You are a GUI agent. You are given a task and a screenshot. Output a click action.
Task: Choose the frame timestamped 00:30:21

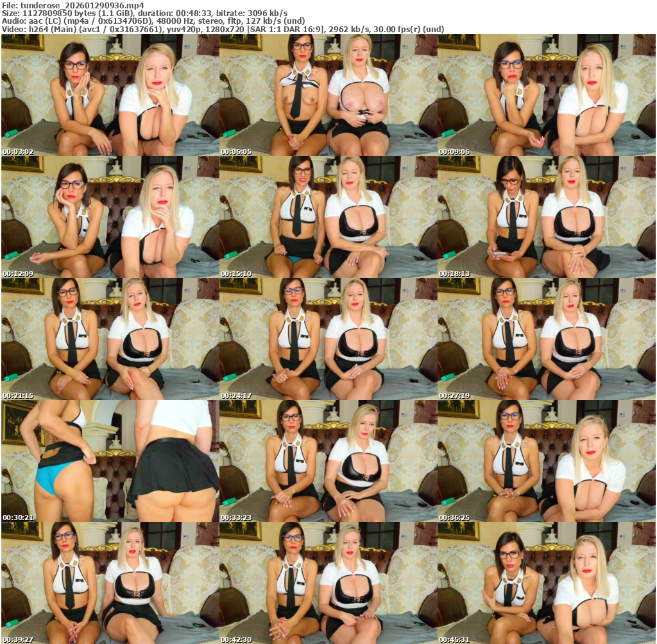(110, 461)
